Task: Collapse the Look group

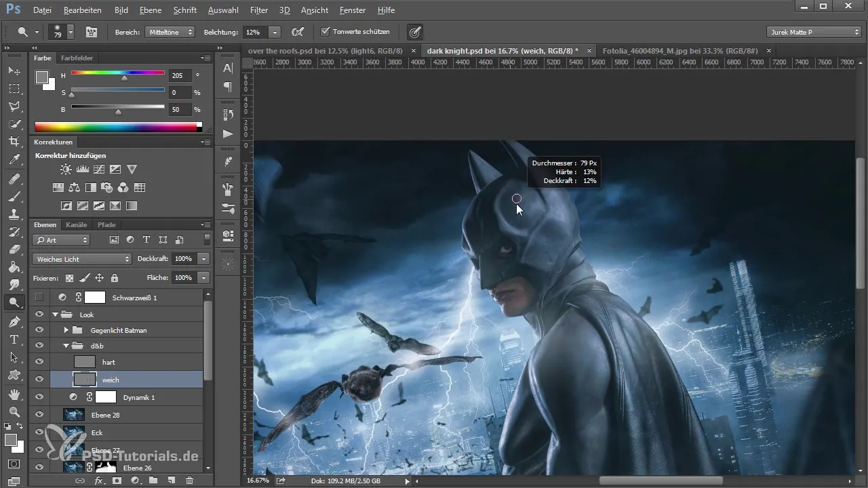Action: (x=56, y=314)
